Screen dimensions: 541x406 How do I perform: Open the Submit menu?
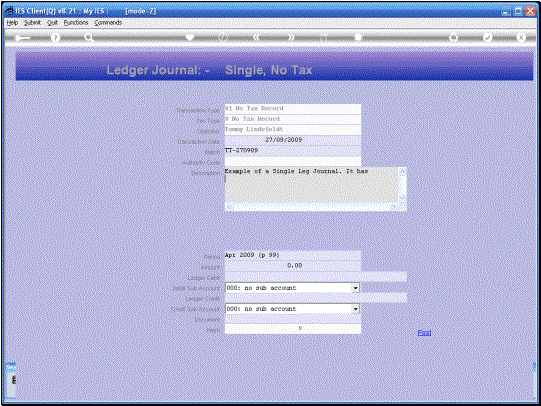pos(32,22)
